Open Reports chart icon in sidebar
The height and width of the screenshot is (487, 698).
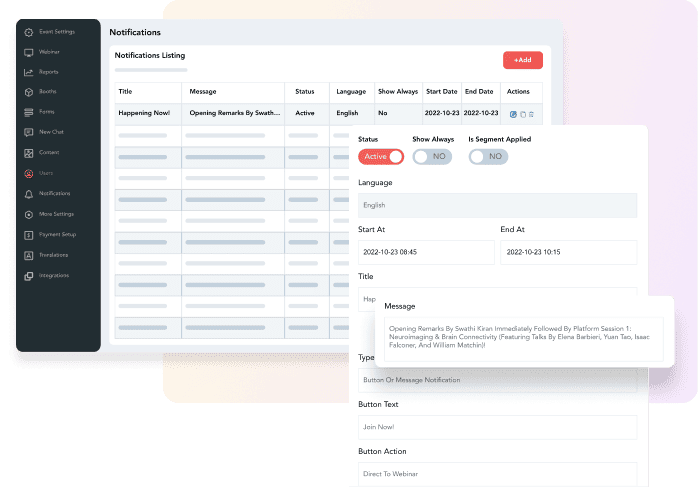coord(29,72)
